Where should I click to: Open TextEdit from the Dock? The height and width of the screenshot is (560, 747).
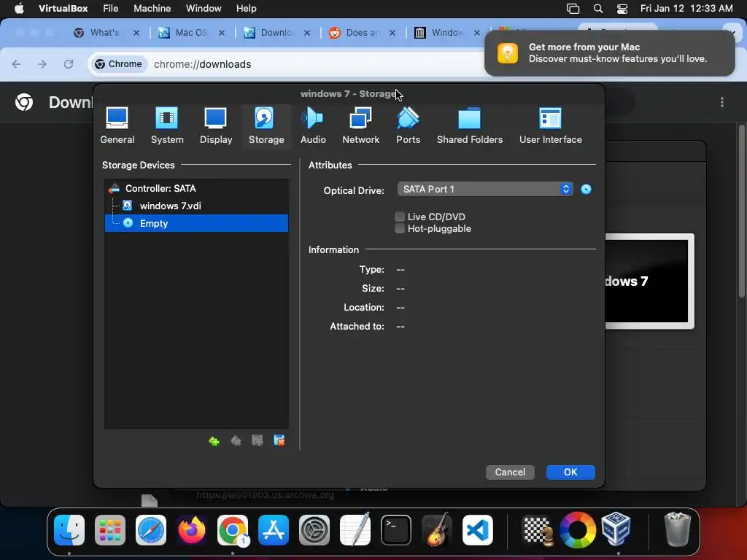point(355,529)
